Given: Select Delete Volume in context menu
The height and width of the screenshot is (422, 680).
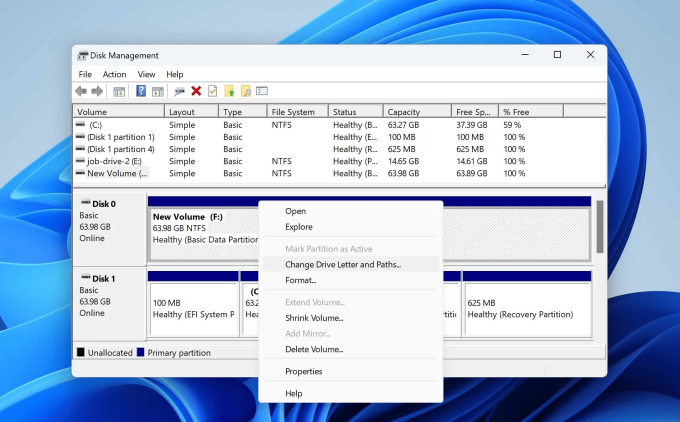Looking at the screenshot, I should point(313,349).
